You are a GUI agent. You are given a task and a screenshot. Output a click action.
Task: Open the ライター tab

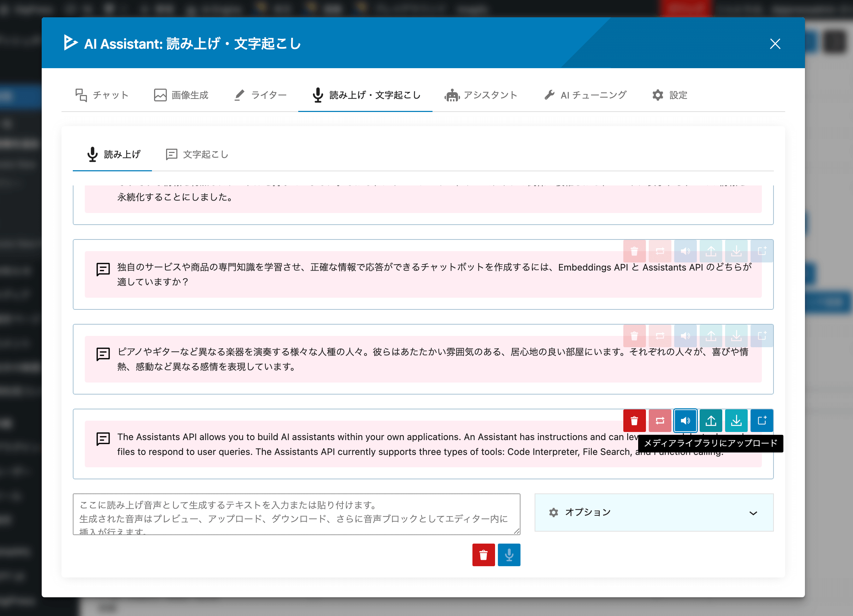tap(261, 95)
